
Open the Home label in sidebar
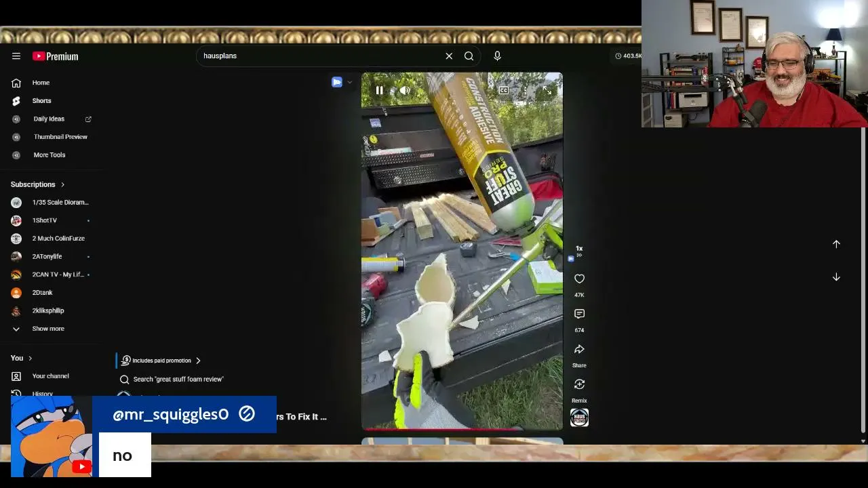(41, 83)
